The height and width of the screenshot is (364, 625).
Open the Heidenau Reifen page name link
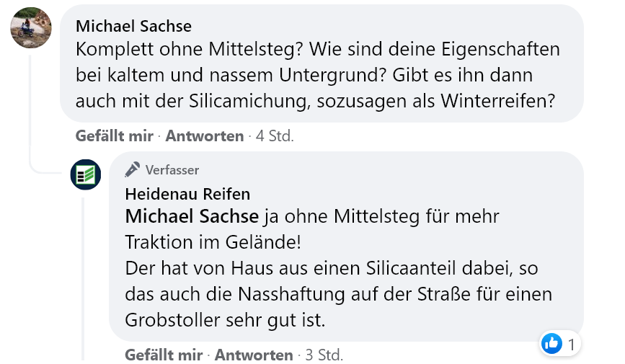(187, 194)
